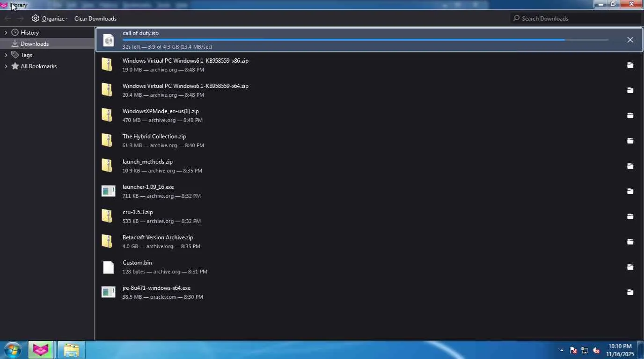Click the zip icon beside cru-1.5.3.zip

tap(107, 216)
